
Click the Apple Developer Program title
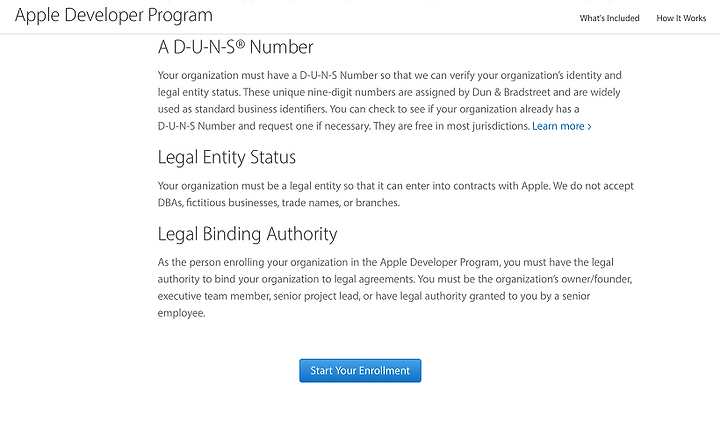(114, 16)
